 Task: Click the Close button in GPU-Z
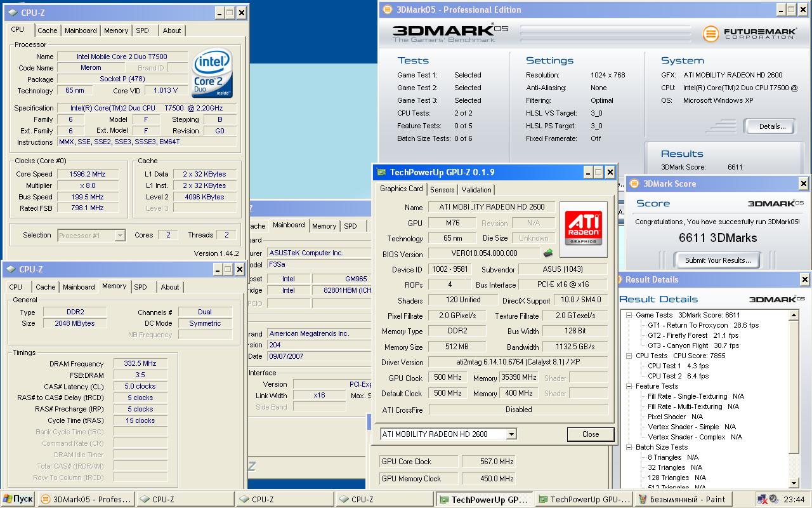click(591, 434)
